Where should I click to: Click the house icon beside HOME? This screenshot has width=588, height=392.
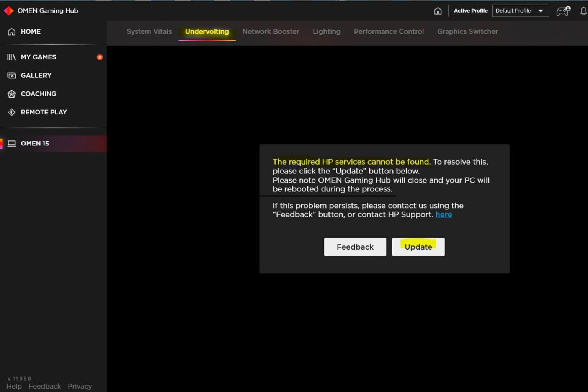(12, 32)
